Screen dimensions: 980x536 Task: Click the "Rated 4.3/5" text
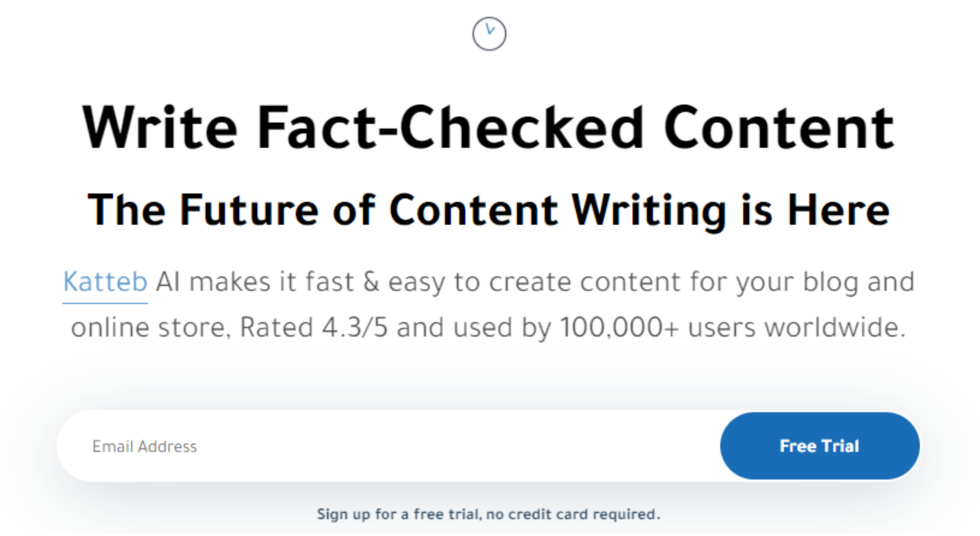tap(313, 328)
